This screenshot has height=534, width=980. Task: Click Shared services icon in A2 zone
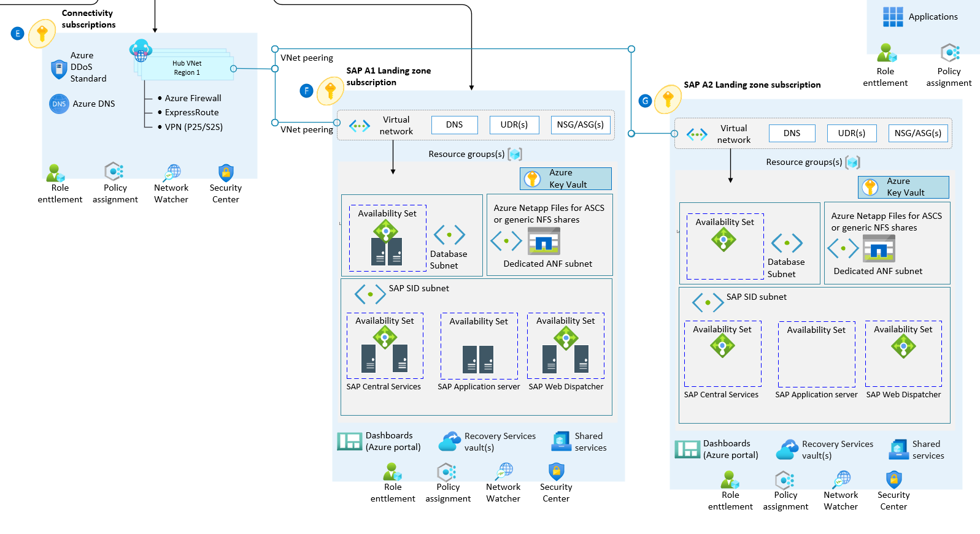pyautogui.click(x=899, y=449)
